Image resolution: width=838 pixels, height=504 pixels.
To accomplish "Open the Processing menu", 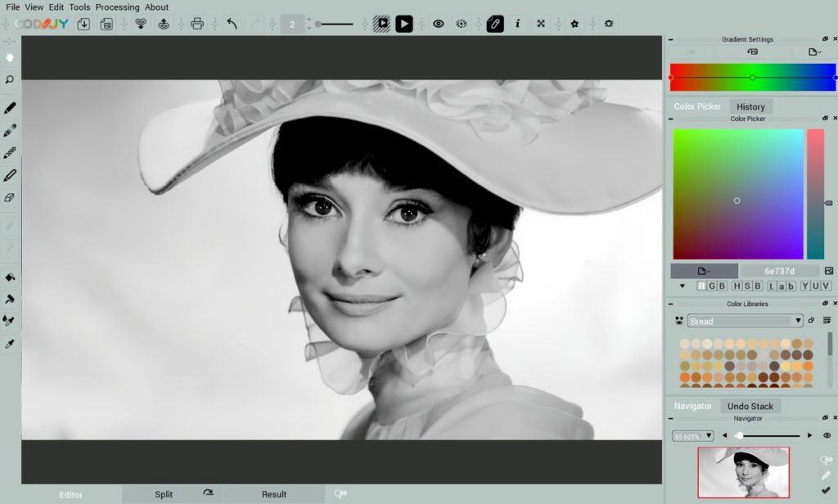I will [118, 7].
